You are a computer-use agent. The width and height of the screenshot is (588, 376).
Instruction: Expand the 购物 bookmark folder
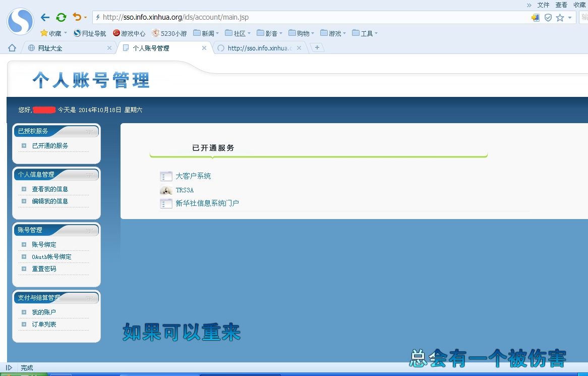pyautogui.click(x=301, y=33)
